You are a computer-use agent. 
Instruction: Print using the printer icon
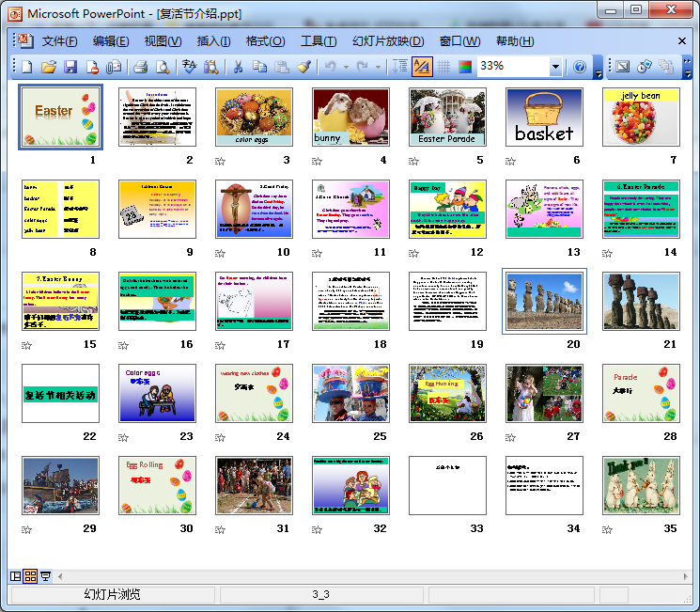pyautogui.click(x=141, y=67)
